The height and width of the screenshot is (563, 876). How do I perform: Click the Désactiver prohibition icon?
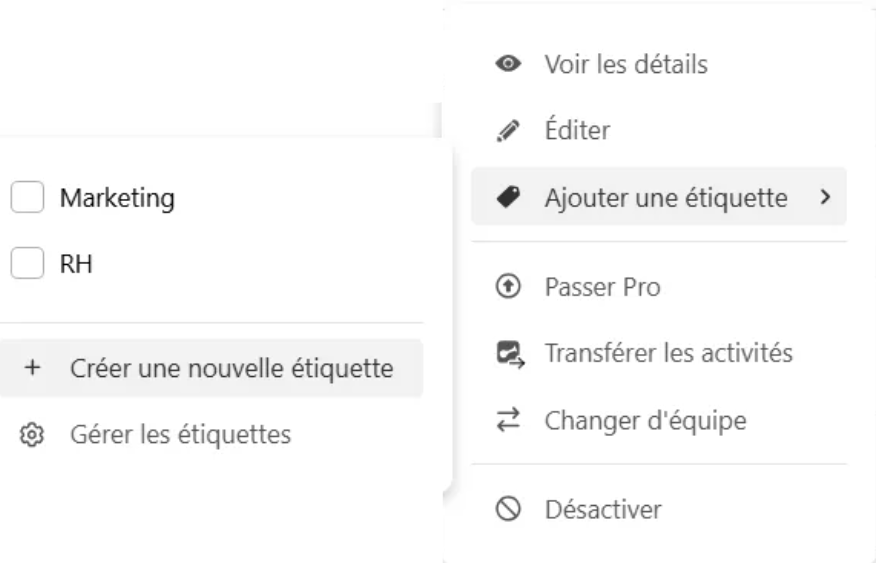(508, 510)
